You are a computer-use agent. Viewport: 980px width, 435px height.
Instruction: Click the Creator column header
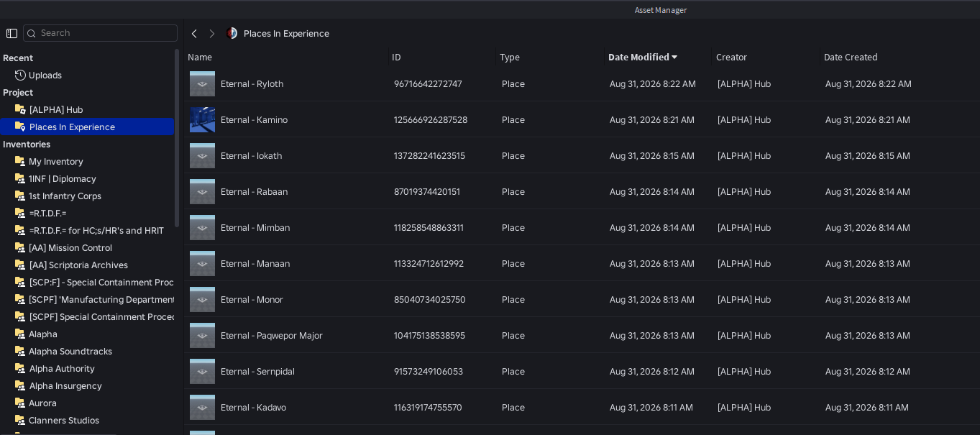point(731,58)
